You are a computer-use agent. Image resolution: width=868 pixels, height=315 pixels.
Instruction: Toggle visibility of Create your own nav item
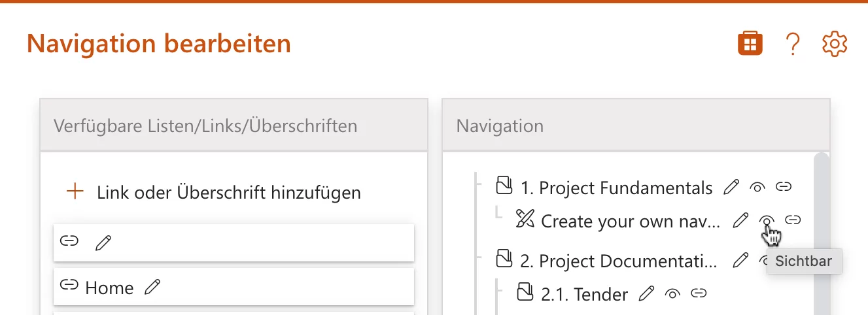767,221
